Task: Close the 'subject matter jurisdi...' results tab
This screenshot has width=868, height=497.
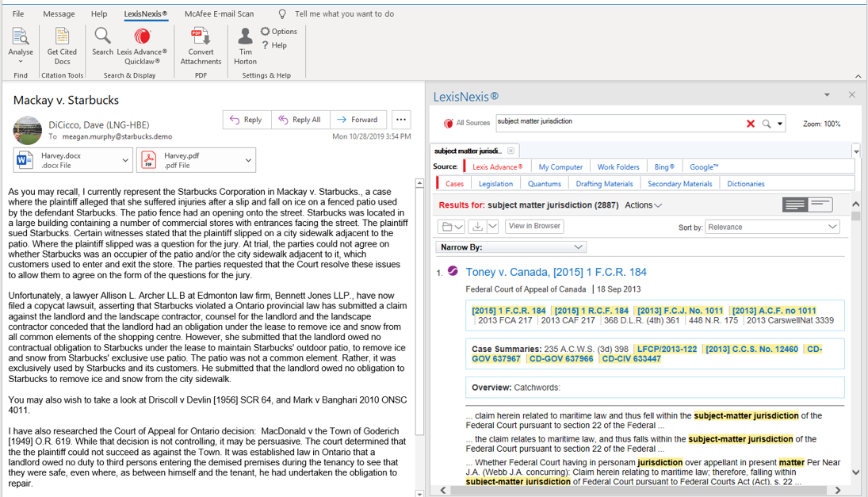Action: (511, 151)
